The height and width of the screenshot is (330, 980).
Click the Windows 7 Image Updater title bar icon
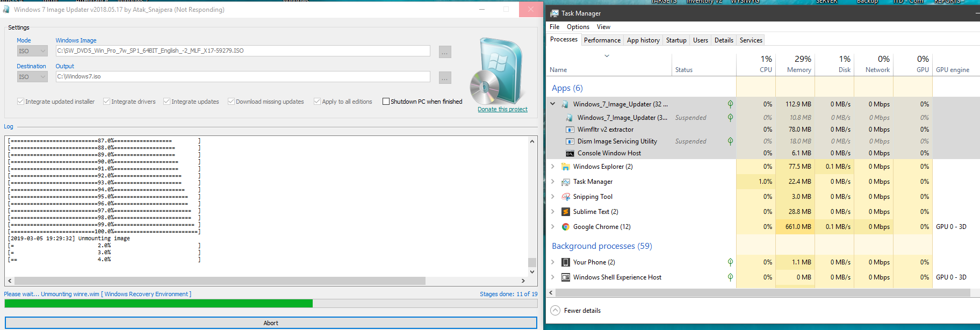6,9
